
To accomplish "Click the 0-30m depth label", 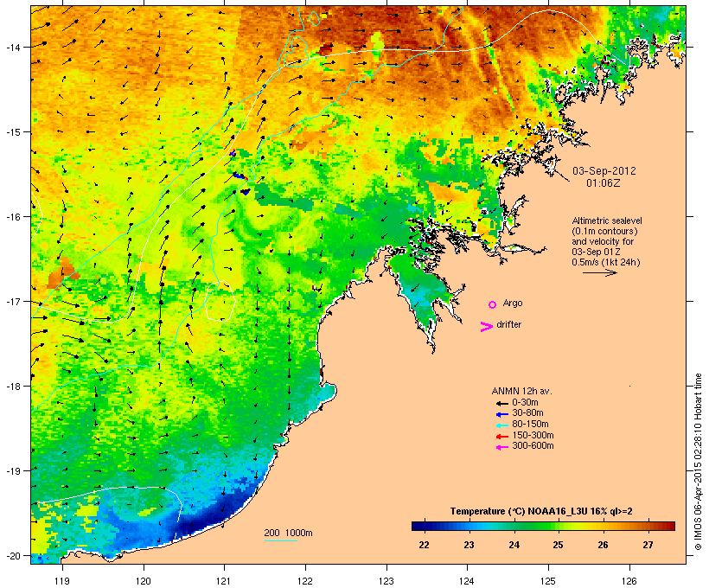I will coord(525,403).
